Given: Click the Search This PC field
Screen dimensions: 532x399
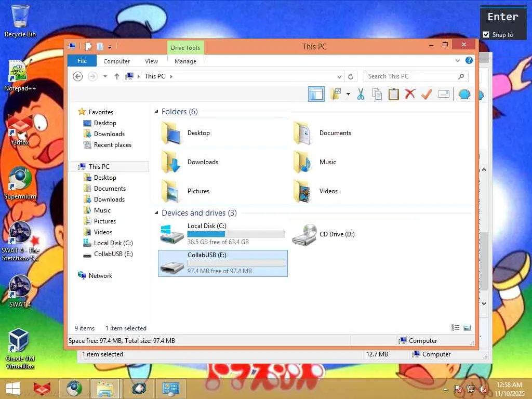Looking at the screenshot, I should pos(416,76).
